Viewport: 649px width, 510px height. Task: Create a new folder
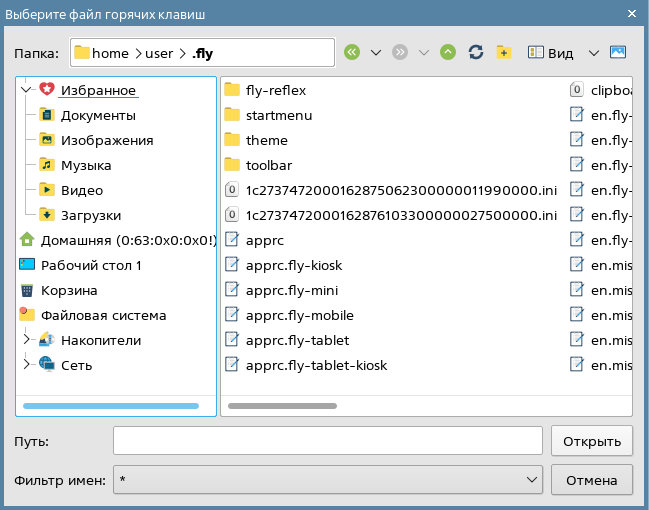(x=504, y=52)
